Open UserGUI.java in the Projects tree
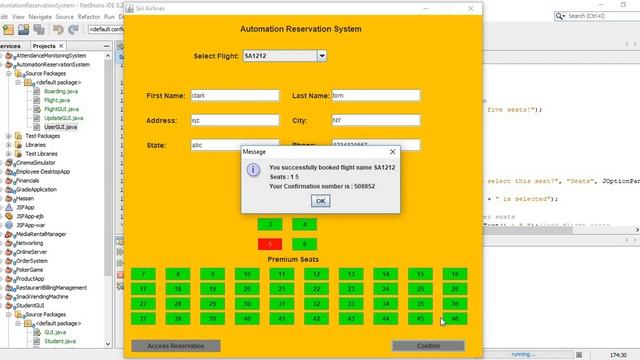640x360 pixels. pyautogui.click(x=60, y=127)
